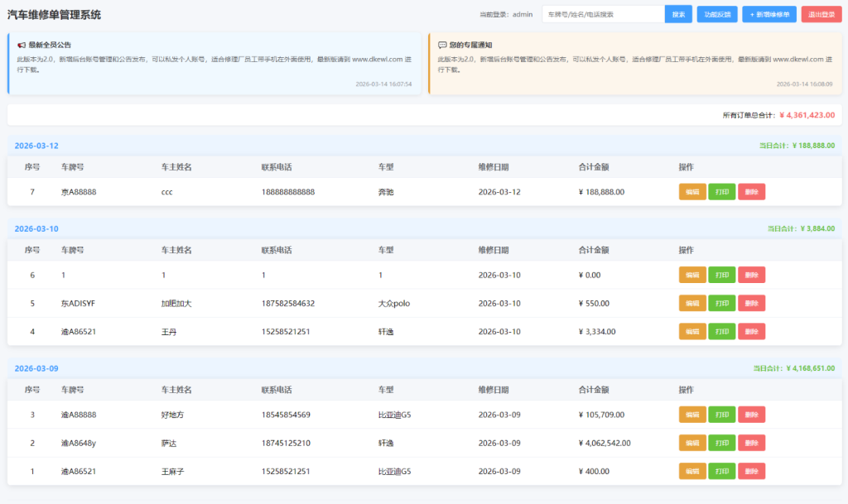Viewport: 848px width, 504px height.
Task: Delete the record for plate 东ADISYF
Action: point(751,303)
